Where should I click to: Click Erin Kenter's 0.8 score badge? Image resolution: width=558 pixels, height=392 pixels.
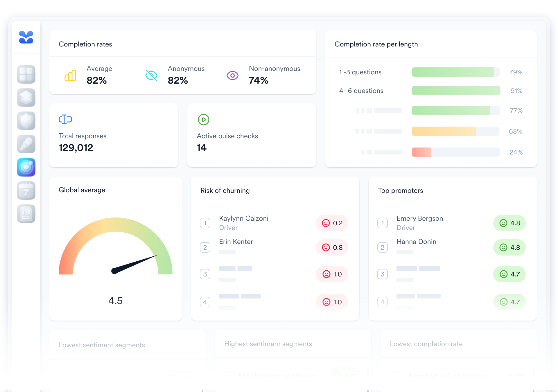[332, 247]
